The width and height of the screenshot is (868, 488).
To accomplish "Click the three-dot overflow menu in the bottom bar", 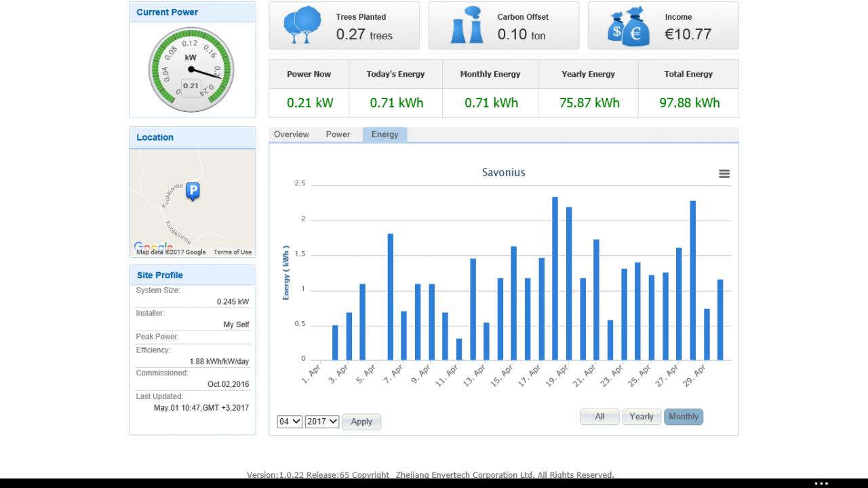I will (x=821, y=484).
